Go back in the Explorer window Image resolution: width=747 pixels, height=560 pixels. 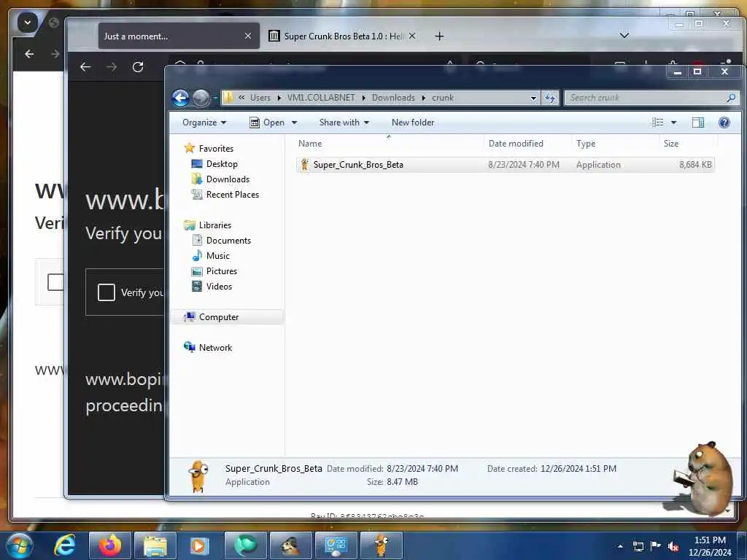180,98
